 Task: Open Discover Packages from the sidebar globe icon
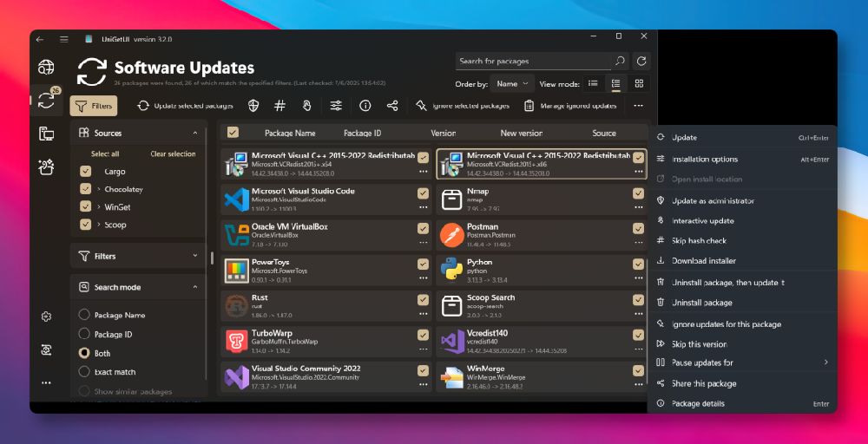pyautogui.click(x=46, y=68)
